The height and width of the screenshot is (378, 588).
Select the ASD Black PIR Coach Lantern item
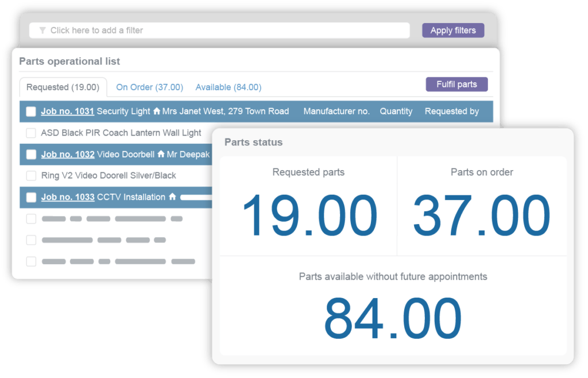[32, 133]
